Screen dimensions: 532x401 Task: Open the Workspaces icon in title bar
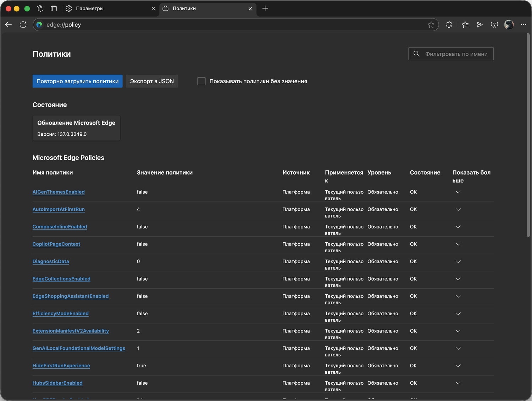40,9
